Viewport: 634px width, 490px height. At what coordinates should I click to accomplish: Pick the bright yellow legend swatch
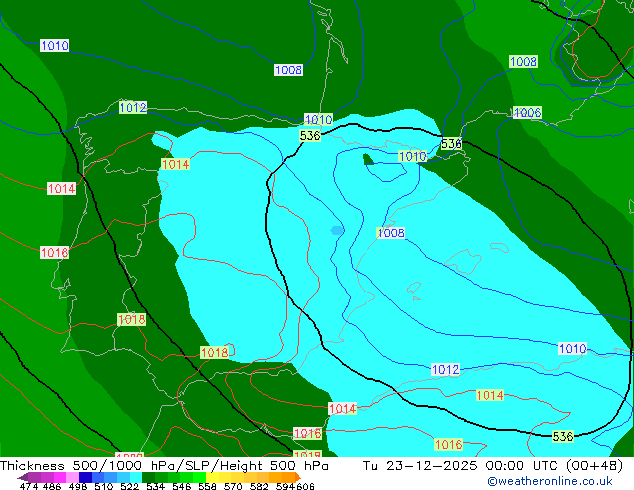click(212, 477)
